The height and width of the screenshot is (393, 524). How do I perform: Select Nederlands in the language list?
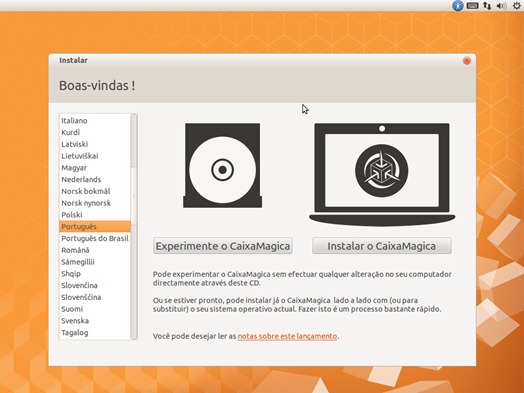pyautogui.click(x=95, y=179)
